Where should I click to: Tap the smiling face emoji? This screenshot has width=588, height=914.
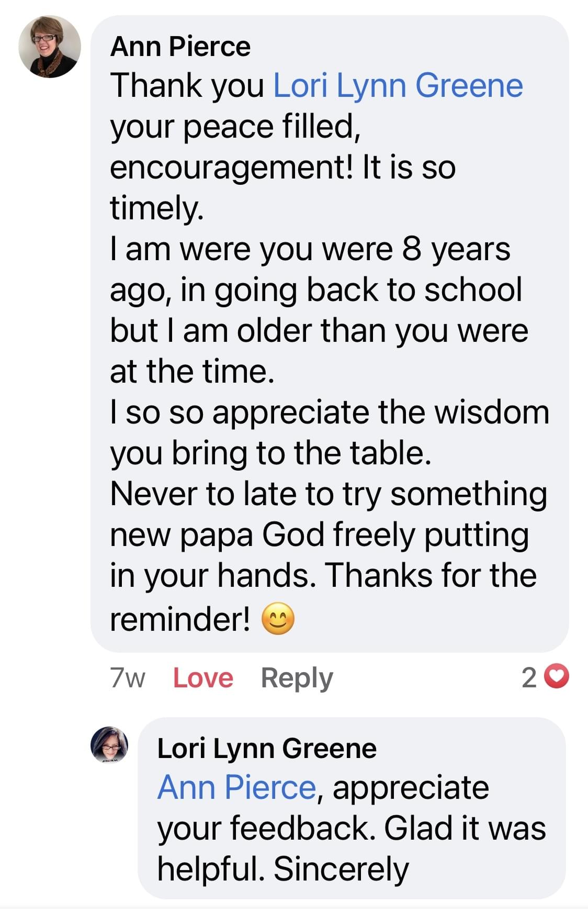tap(278, 619)
